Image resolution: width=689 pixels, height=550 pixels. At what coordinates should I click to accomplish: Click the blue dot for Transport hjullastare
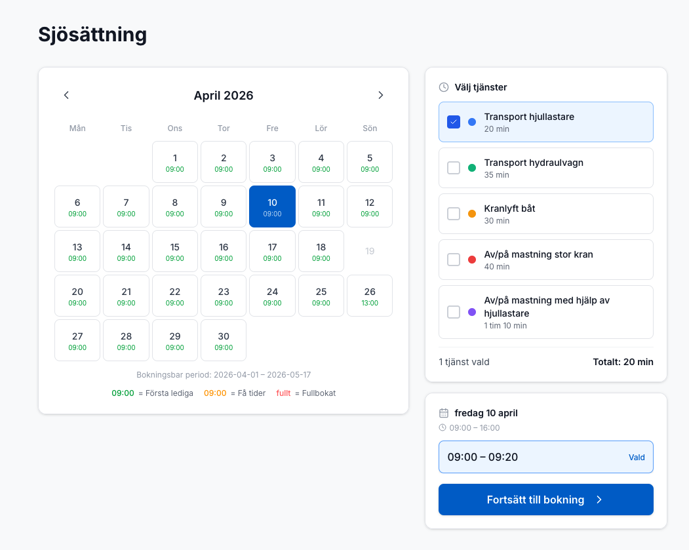[x=472, y=122]
